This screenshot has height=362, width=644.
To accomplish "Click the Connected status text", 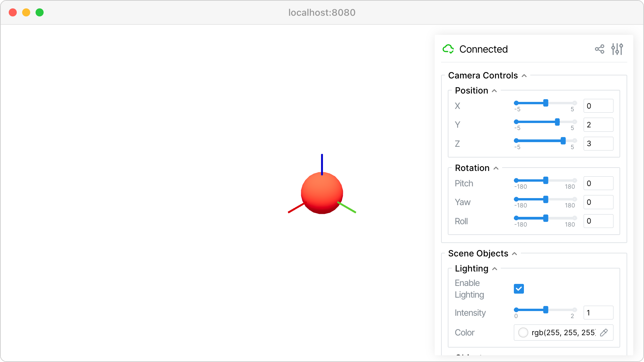I will [483, 49].
